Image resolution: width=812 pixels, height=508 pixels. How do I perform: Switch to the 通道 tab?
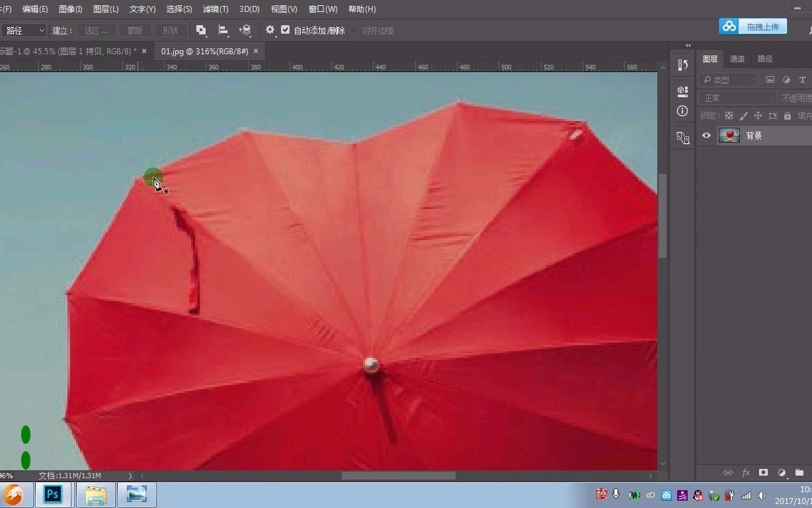point(737,58)
